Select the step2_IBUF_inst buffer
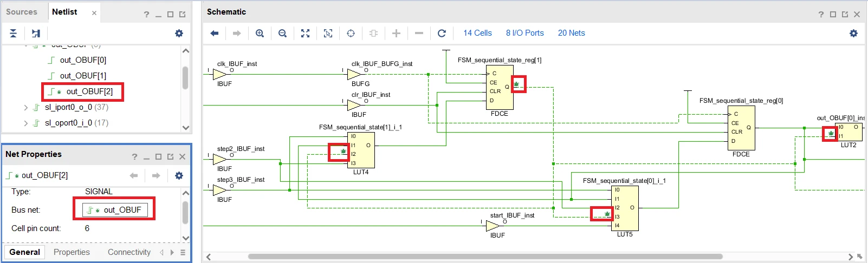Viewport: 868px width, 263px height. click(220, 159)
